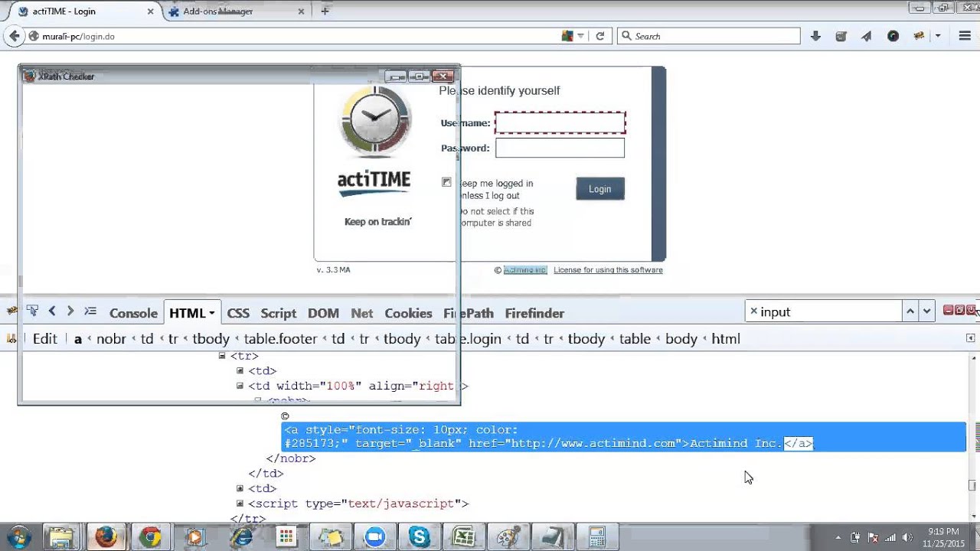Screen dimensions: 980x551
Task: Switch to the Net tab in Firebug
Action: click(362, 313)
